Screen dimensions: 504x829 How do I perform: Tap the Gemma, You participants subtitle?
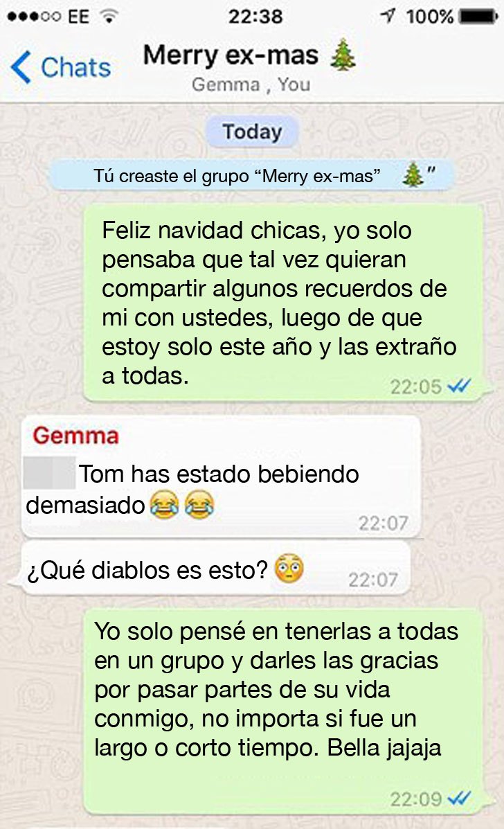pyautogui.click(x=251, y=84)
